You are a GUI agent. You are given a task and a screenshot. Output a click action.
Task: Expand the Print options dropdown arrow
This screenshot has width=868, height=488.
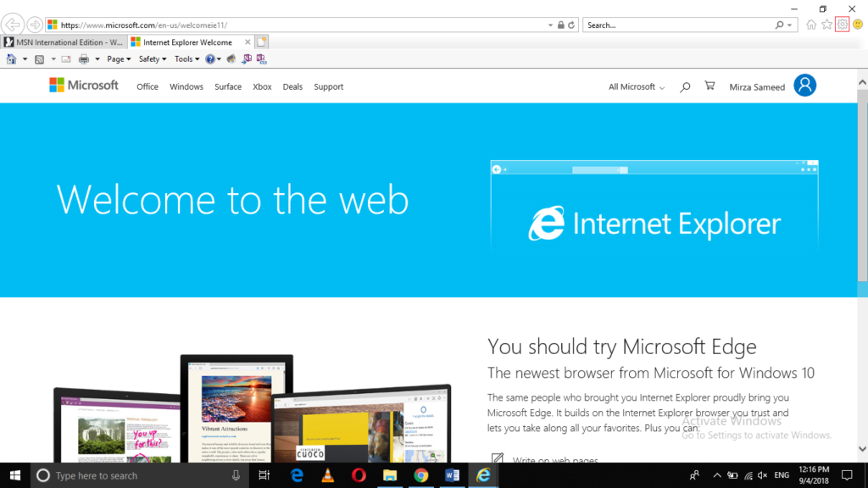pyautogui.click(x=97, y=58)
